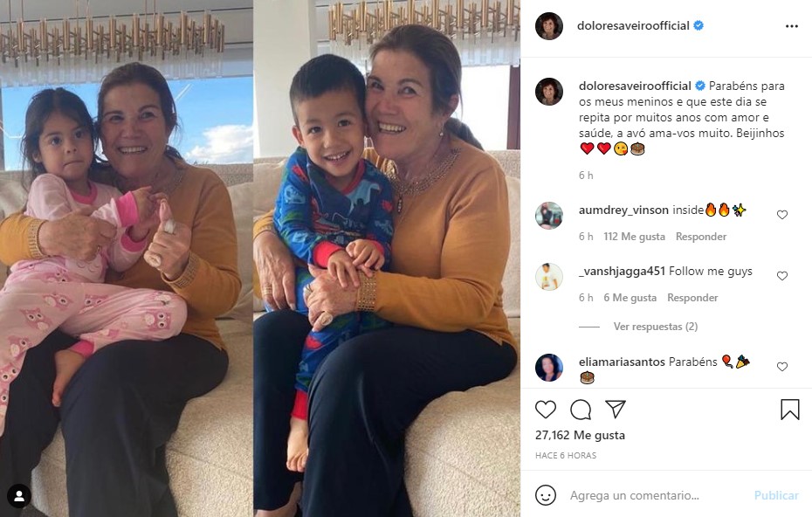Save post with bookmark icon
812x517 pixels.
pyautogui.click(x=789, y=410)
